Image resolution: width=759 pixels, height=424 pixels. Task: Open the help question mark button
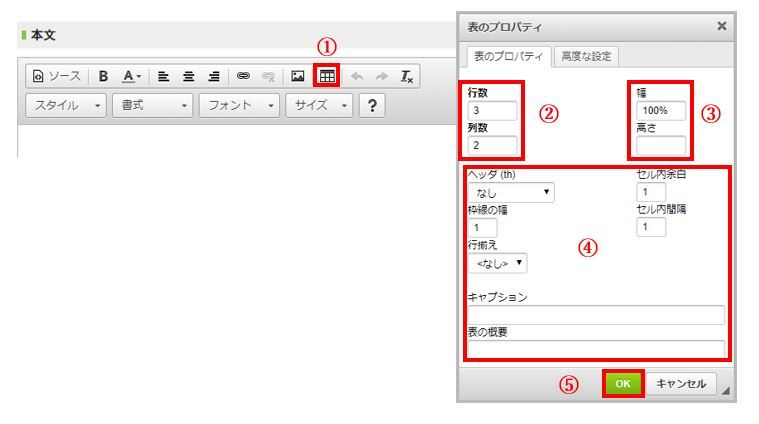[372, 106]
